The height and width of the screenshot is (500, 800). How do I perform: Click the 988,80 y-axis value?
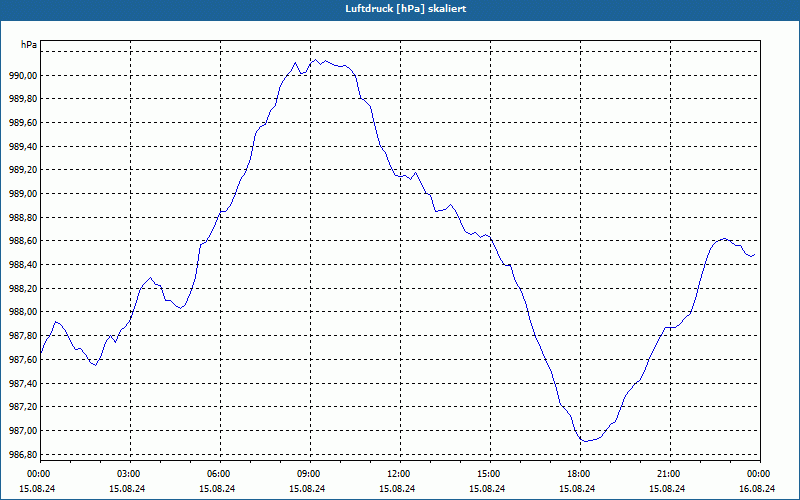pyautogui.click(x=23, y=217)
